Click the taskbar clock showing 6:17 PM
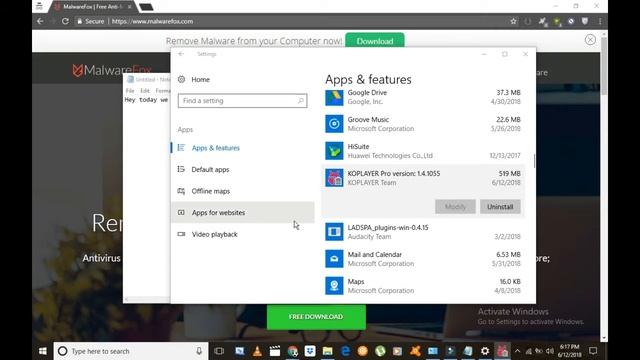640x360 pixels. (569, 351)
